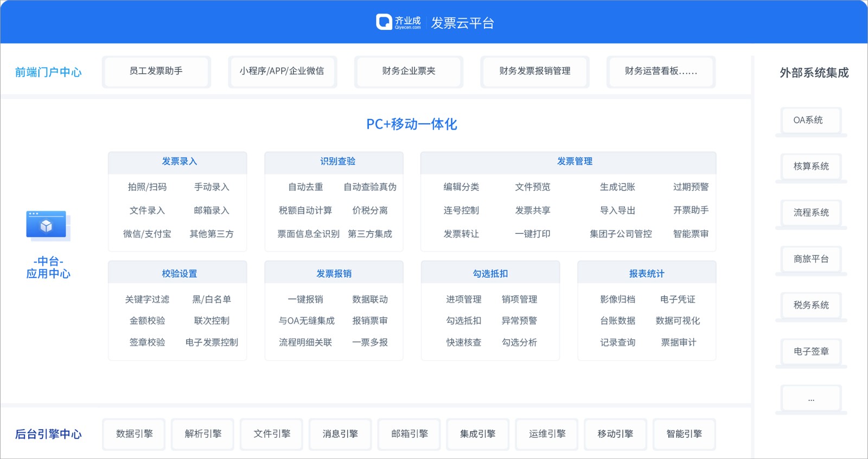868x459 pixels.
Task: Select 微信/支付宝 entry
Action: [147, 234]
